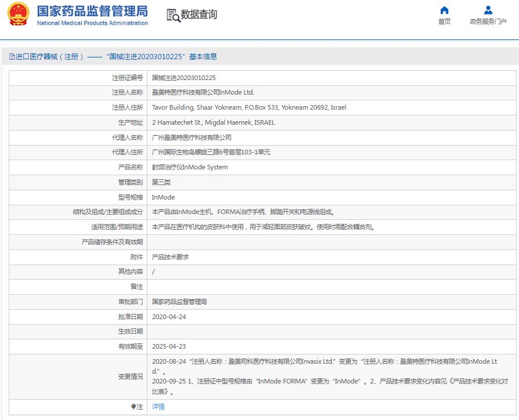Select the 管理类别 row label

pos(131,182)
